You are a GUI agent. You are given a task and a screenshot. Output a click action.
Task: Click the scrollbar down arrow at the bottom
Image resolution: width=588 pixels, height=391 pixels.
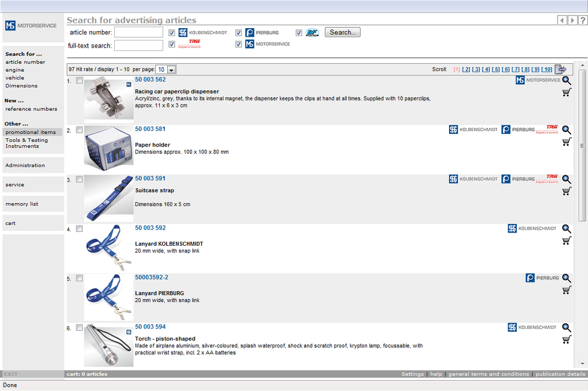582,363
